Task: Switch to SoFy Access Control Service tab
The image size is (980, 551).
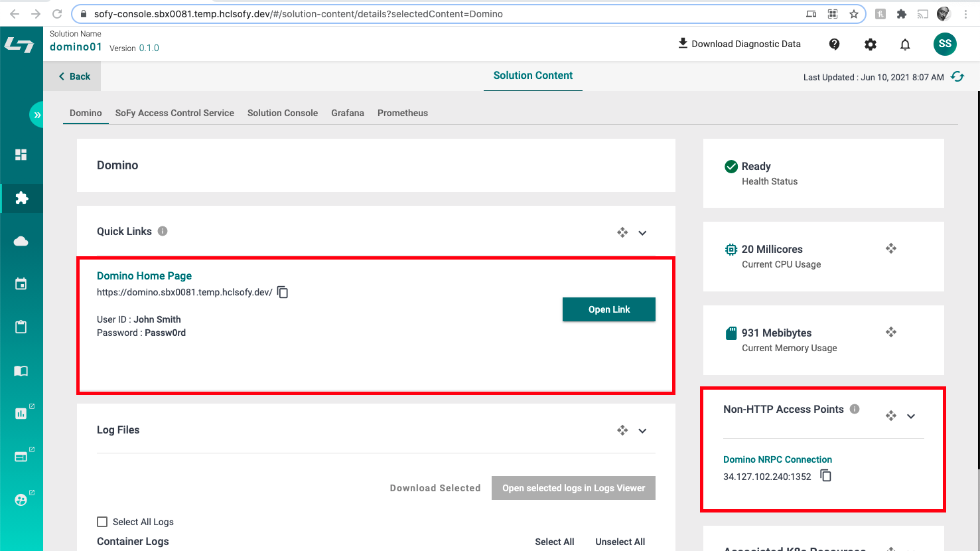Action: pos(175,113)
